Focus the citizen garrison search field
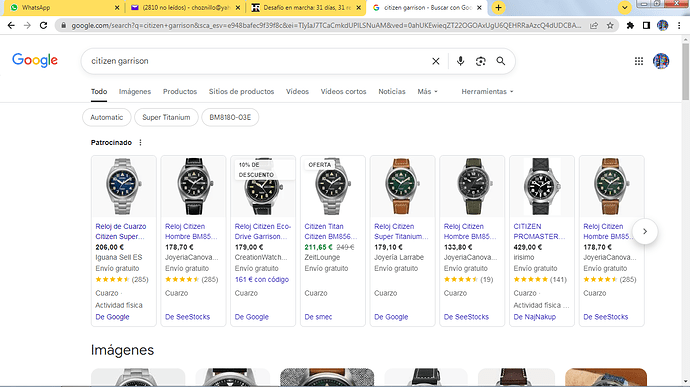 pyautogui.click(x=255, y=61)
